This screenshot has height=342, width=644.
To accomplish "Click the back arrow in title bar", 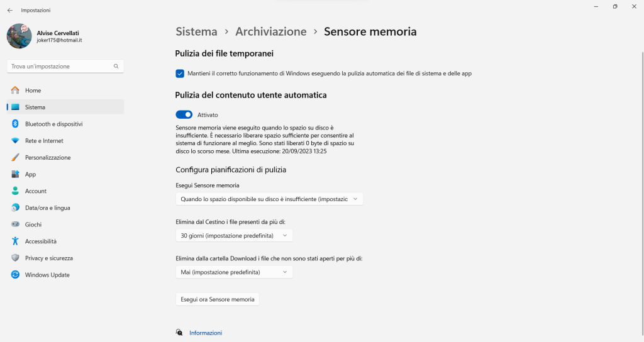I will (x=9, y=10).
